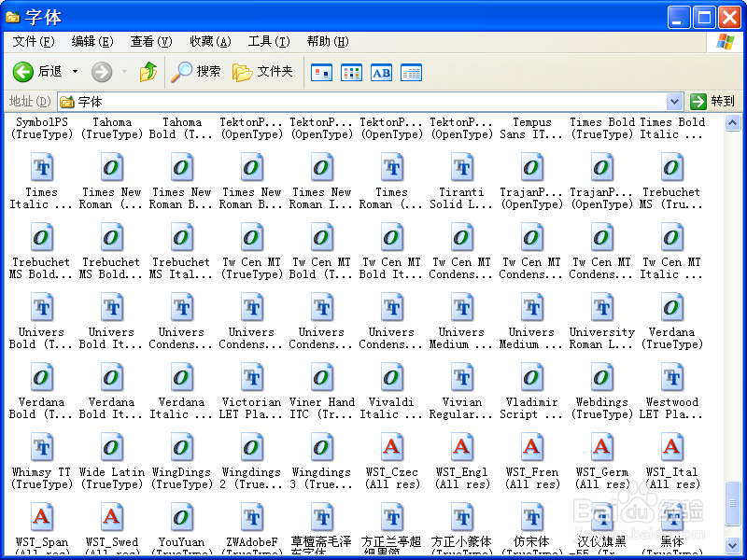Click the Times Bold (TrueType) label

pos(602,129)
